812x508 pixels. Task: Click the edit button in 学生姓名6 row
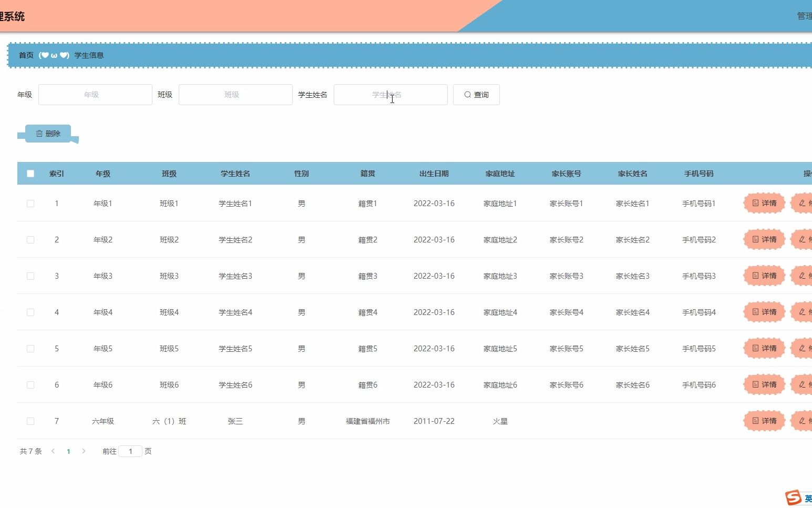(802, 384)
